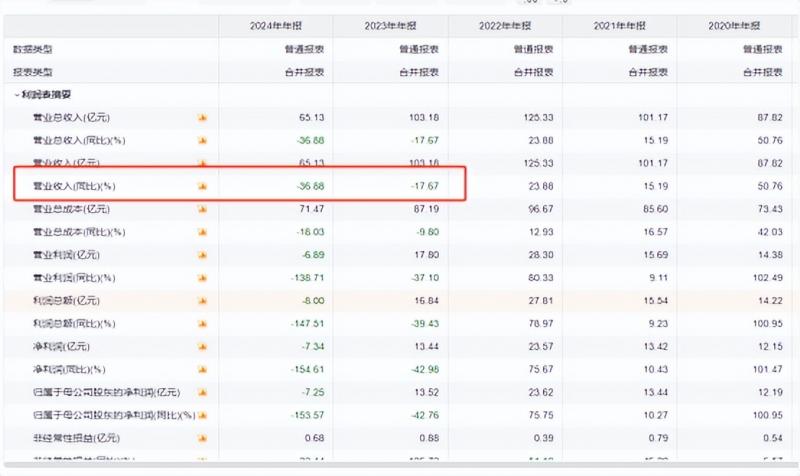Open chart icon for 营业总成本(亿元) row
The height and width of the screenshot is (476, 800).
coord(203,209)
